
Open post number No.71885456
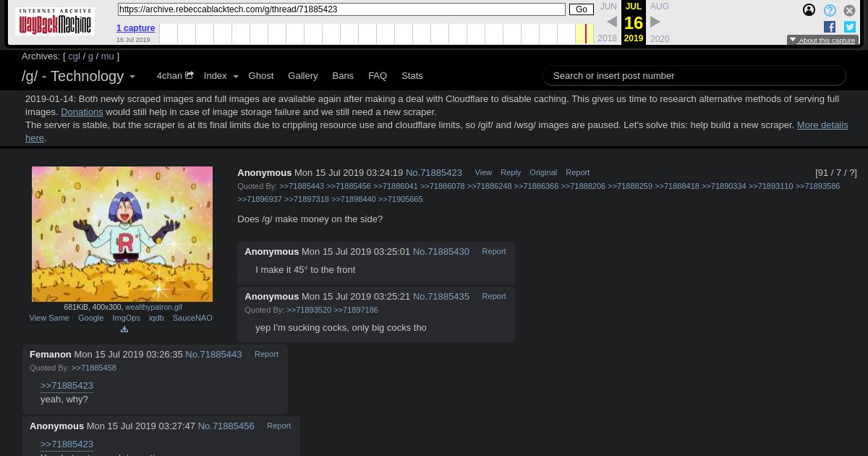click(226, 426)
